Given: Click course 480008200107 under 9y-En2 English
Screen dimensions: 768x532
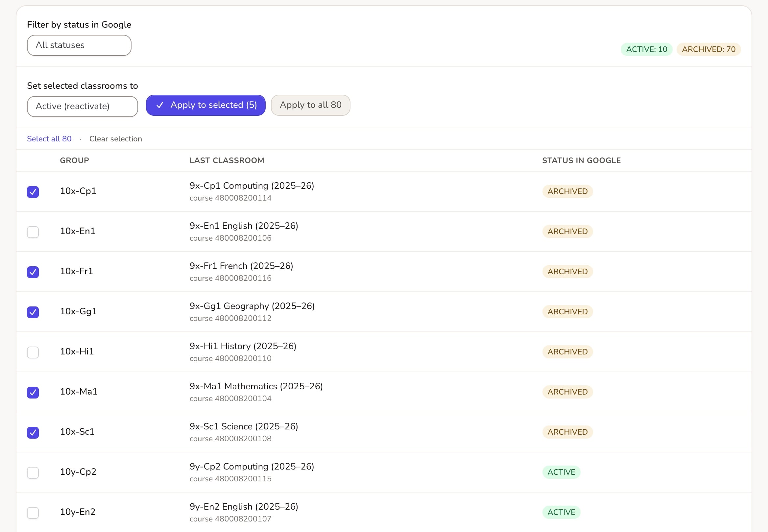Looking at the screenshot, I should 230,519.
